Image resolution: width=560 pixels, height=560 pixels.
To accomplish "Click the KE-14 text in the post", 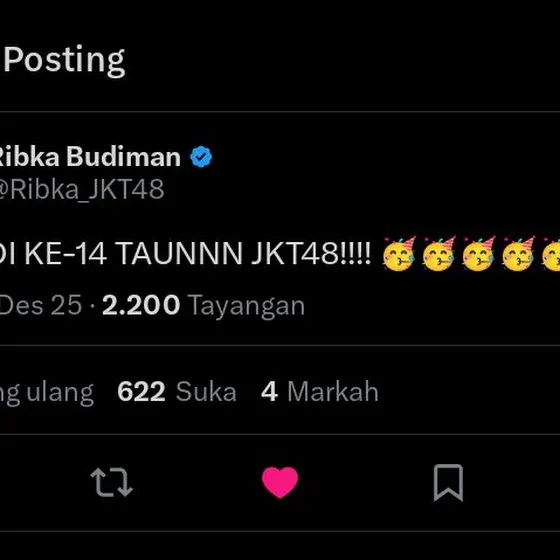I will tap(66, 254).
